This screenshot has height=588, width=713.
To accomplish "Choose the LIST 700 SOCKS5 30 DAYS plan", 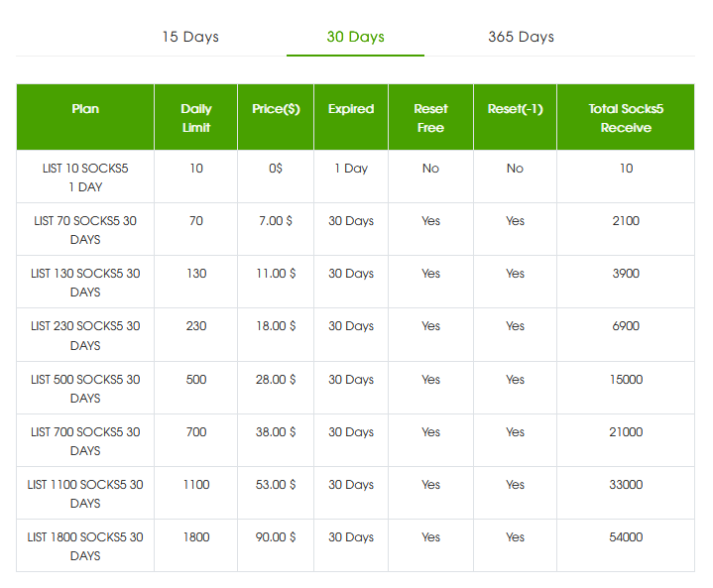I will pos(85,441).
